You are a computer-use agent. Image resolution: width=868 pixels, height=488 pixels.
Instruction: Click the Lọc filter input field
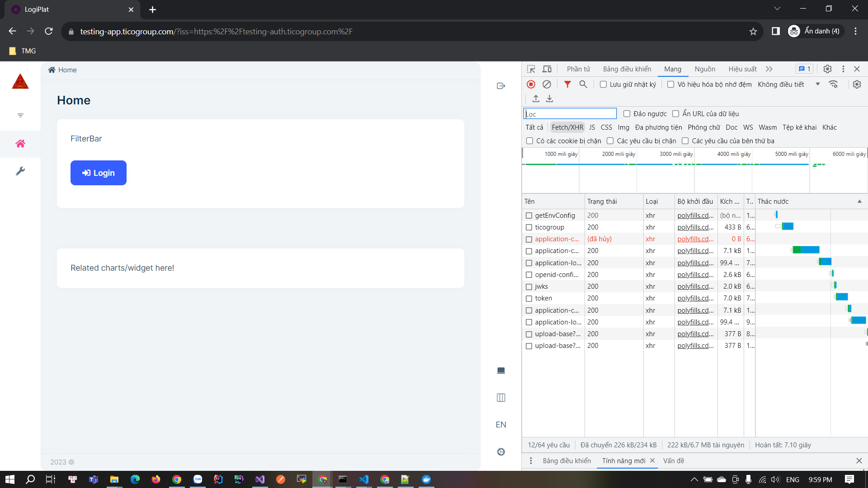point(570,114)
